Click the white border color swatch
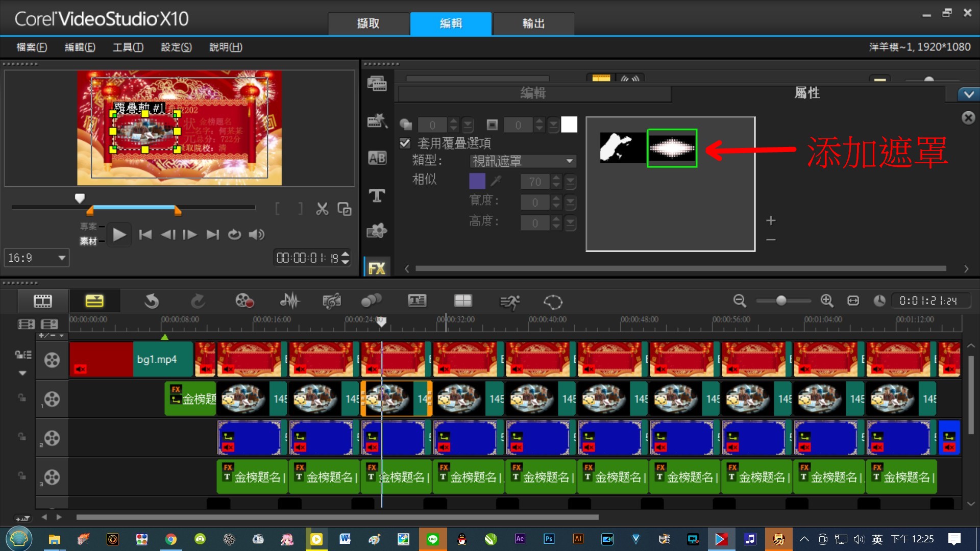The width and height of the screenshot is (980, 551). (569, 124)
